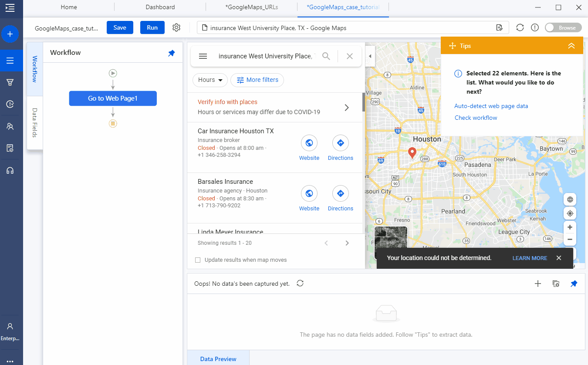Click the red location pin on the map

tap(412, 153)
